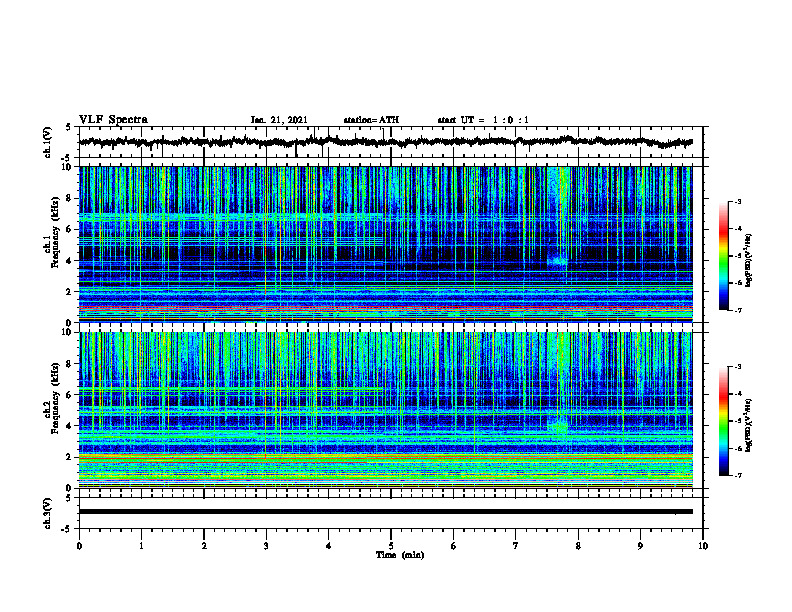Click the "-7" label on ch.2 color bar
Image resolution: width=792 pixels, height=612 pixels.
[x=737, y=475]
